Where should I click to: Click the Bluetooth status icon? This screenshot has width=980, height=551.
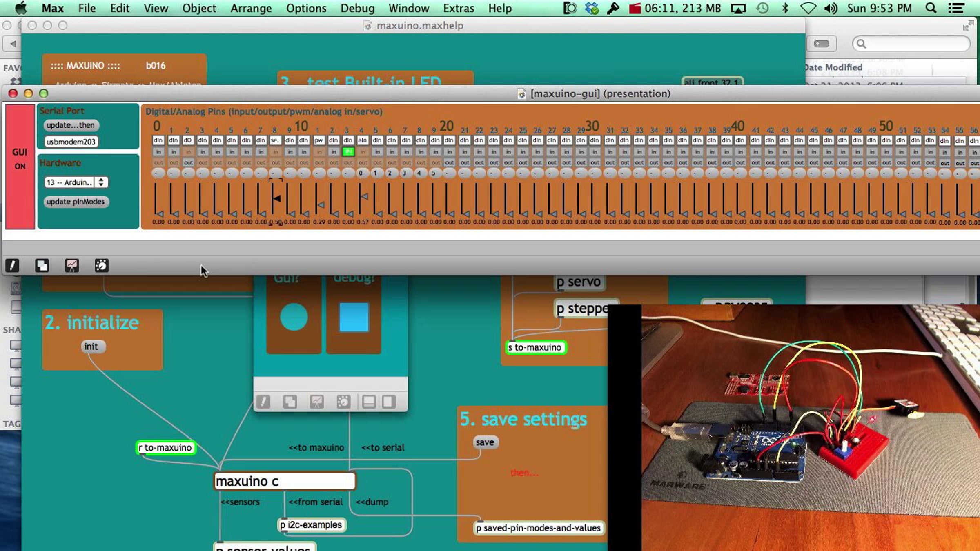[x=784, y=8]
